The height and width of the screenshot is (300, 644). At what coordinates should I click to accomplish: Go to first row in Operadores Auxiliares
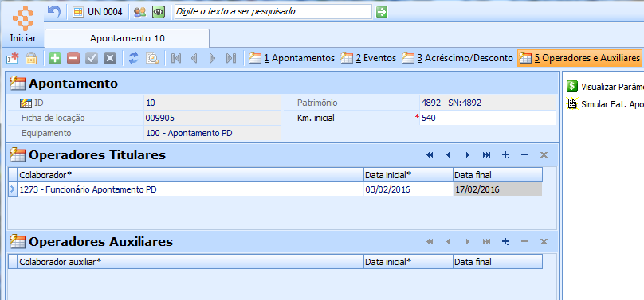[429, 241]
